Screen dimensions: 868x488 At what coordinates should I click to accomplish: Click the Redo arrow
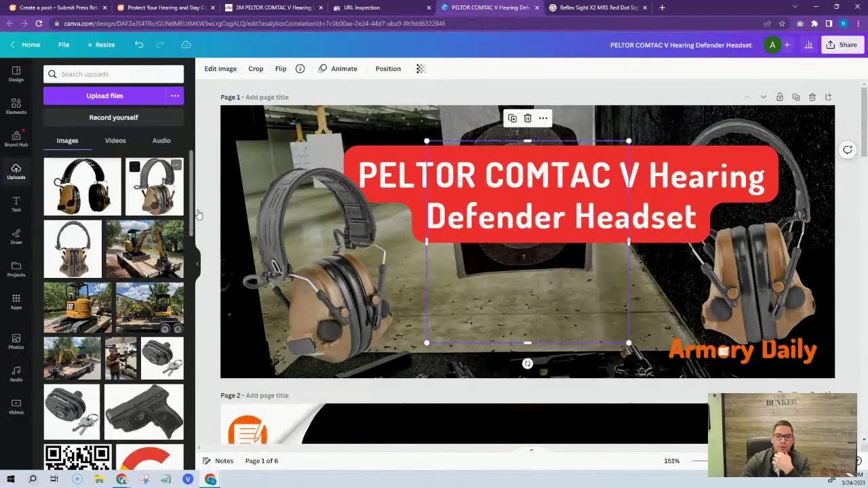point(161,45)
